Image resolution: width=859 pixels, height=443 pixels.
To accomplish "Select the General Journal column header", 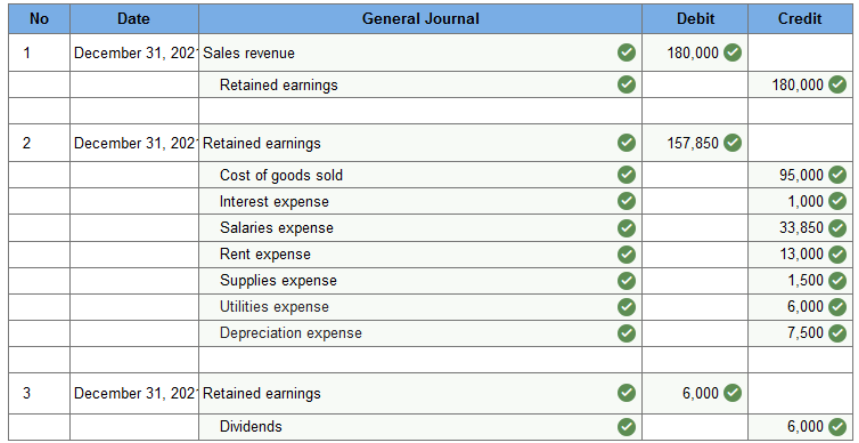I will pyautogui.click(x=420, y=19).
